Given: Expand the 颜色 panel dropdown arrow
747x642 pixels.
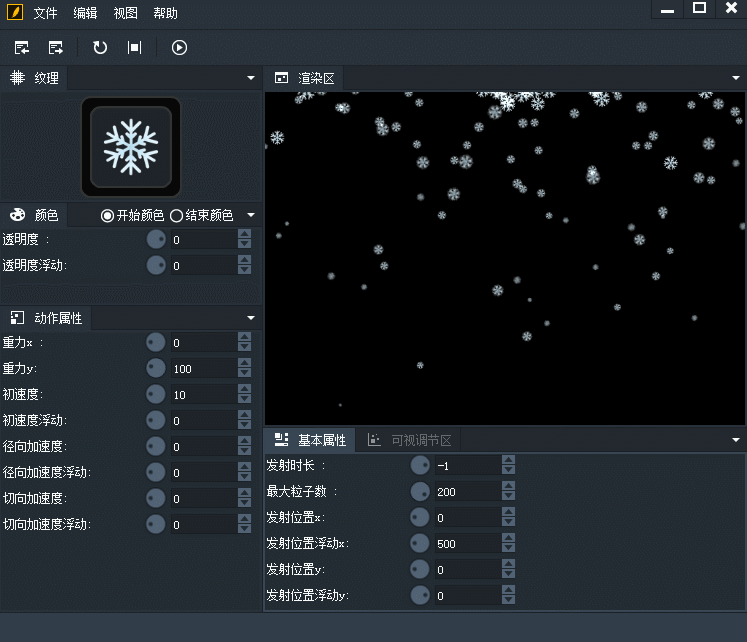Looking at the screenshot, I should pos(251,215).
